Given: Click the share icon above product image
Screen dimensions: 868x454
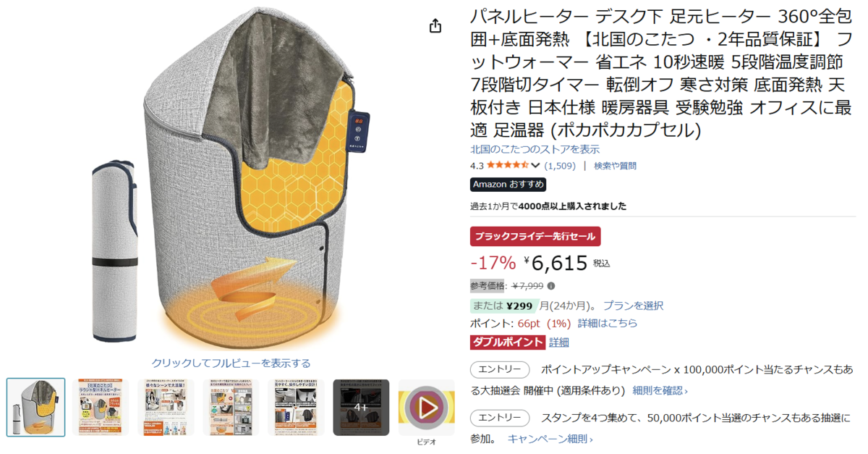Looking at the screenshot, I should coord(435,26).
